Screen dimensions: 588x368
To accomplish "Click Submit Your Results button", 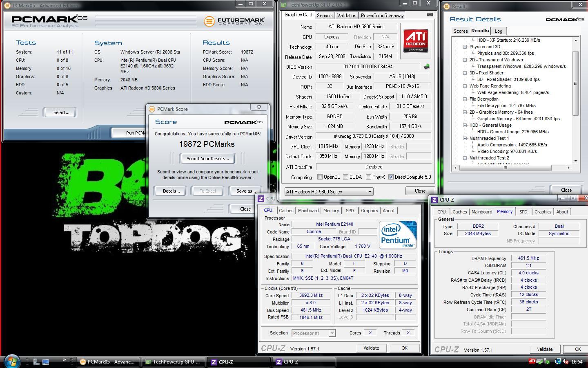I will (x=207, y=159).
